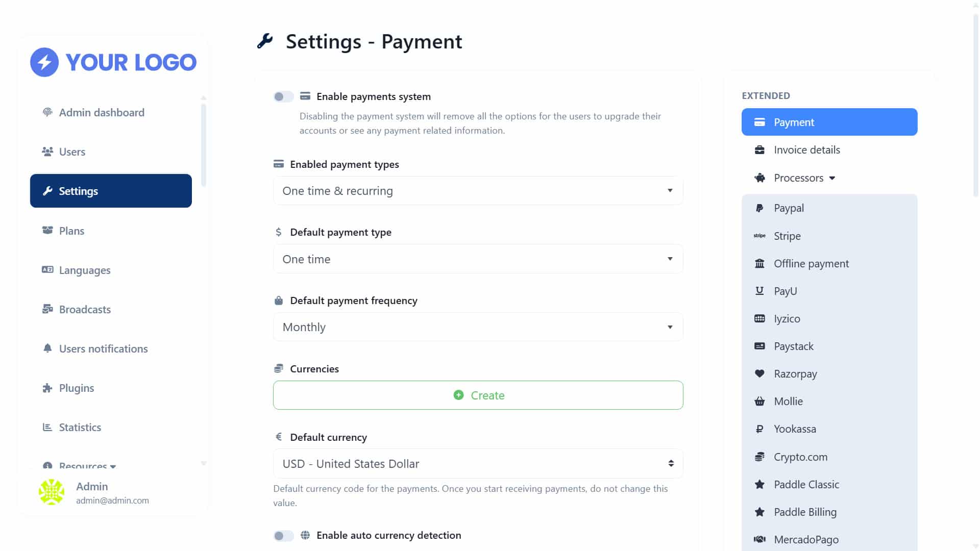The height and width of the screenshot is (551, 980).
Task: Click the Stripe logo icon
Action: [759, 236]
